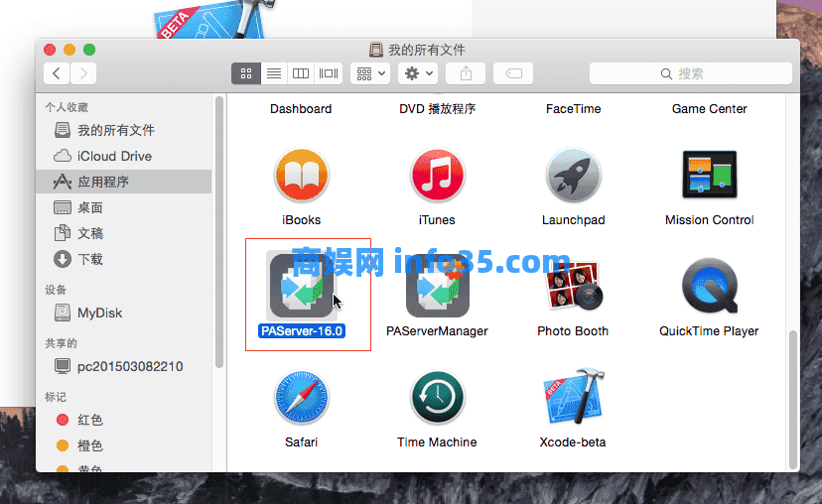This screenshot has width=822, height=504.
Task: Open 文稿 in the sidebar
Action: click(124, 233)
